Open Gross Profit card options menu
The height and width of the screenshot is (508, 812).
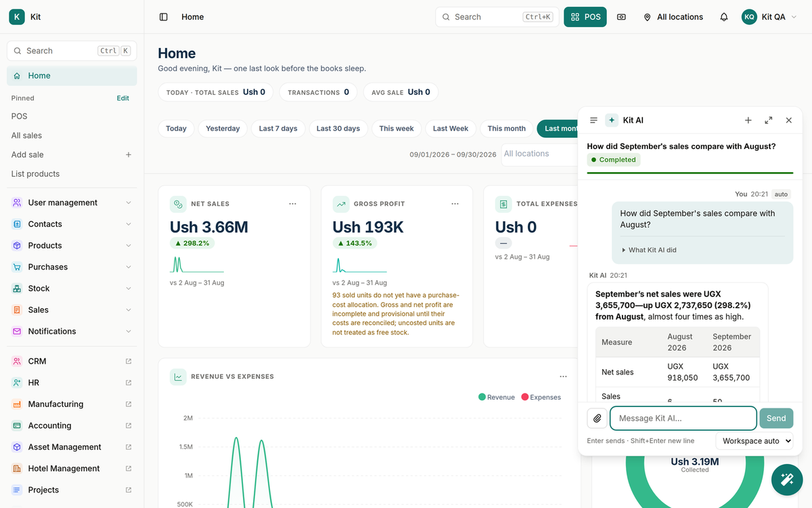coord(455,203)
